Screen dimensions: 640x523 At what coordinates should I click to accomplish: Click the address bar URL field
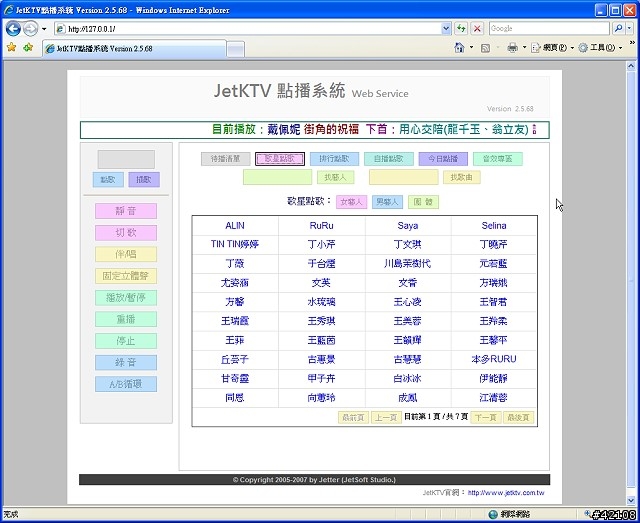click(x=248, y=29)
